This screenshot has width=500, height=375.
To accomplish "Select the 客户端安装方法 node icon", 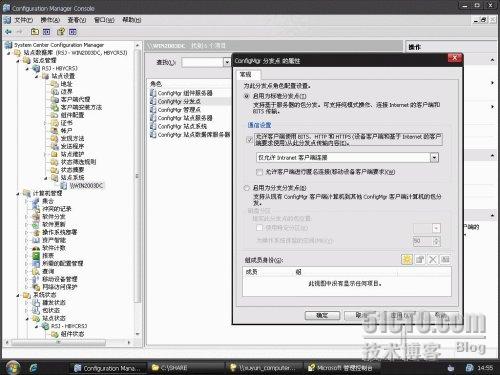I will 55,107.
